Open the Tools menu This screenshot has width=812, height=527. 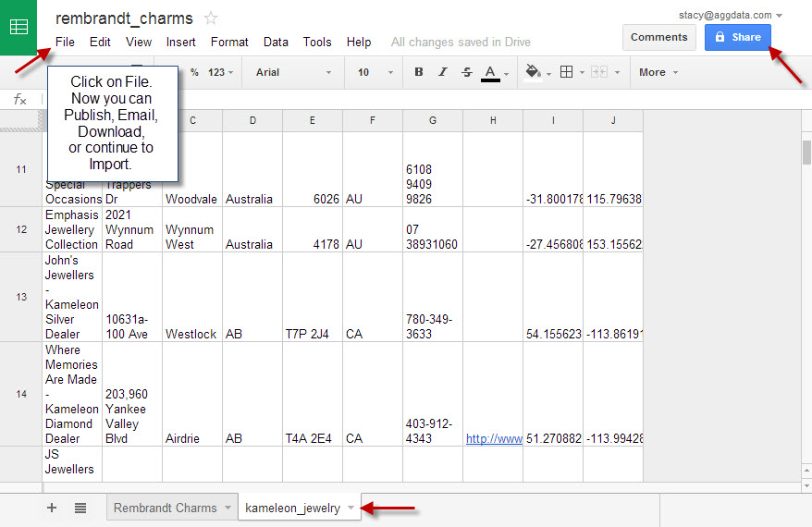tap(317, 42)
